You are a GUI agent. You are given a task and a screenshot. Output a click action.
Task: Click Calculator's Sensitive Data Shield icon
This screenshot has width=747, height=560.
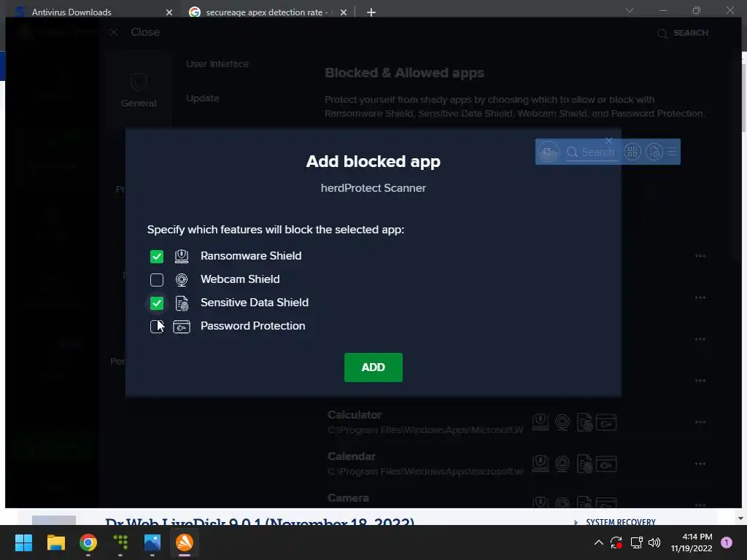tap(584, 422)
